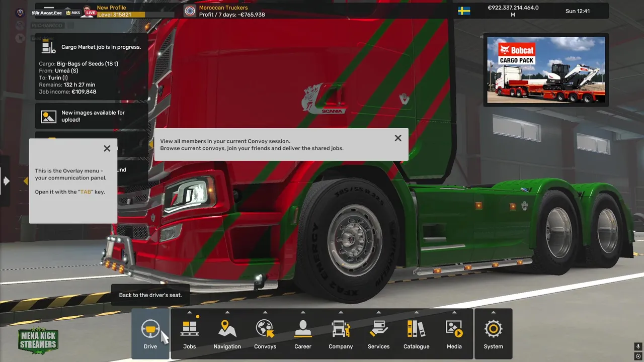Click the From: Umeå (S) origin line
644x362 pixels.
(x=58, y=71)
